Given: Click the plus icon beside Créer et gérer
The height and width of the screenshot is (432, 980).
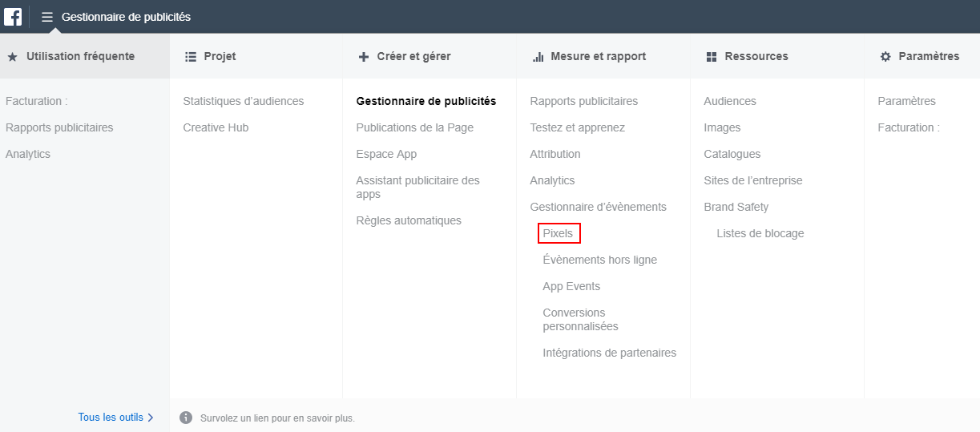Looking at the screenshot, I should (x=364, y=57).
